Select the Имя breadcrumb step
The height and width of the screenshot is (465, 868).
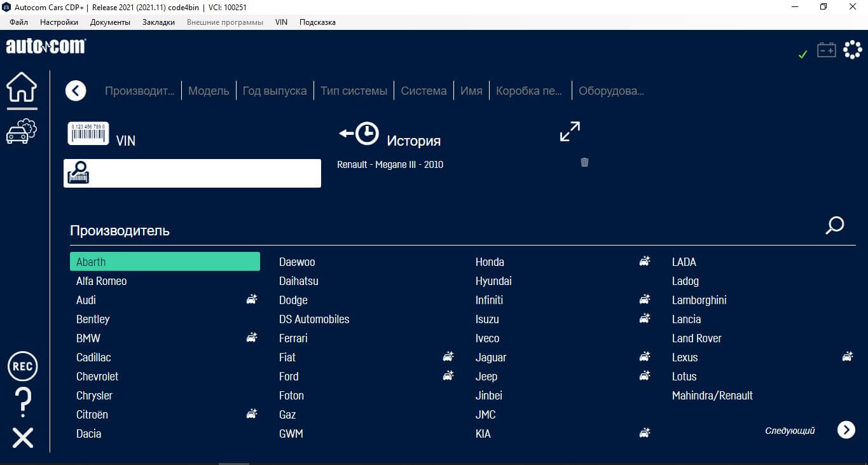pyautogui.click(x=471, y=91)
